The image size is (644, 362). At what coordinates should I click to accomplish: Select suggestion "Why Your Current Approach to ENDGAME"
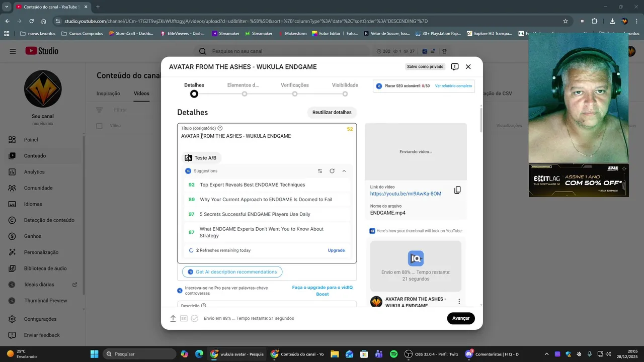coord(267,200)
